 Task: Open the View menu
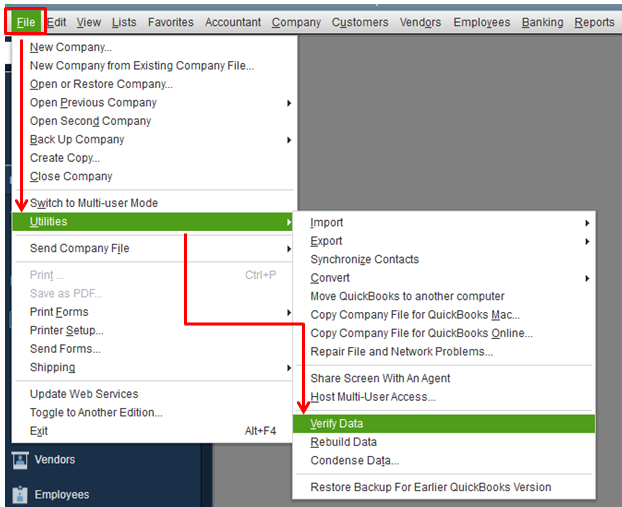(x=89, y=22)
